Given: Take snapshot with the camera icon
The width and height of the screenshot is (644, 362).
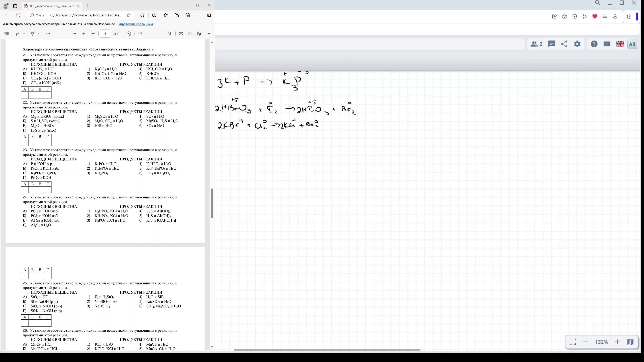Looking at the screenshot, I should (565, 16).
